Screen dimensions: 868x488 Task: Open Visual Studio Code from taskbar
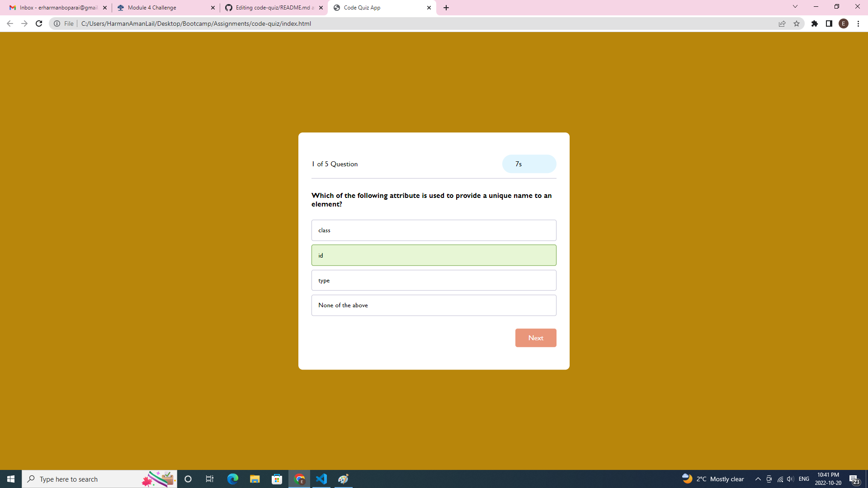point(321,479)
